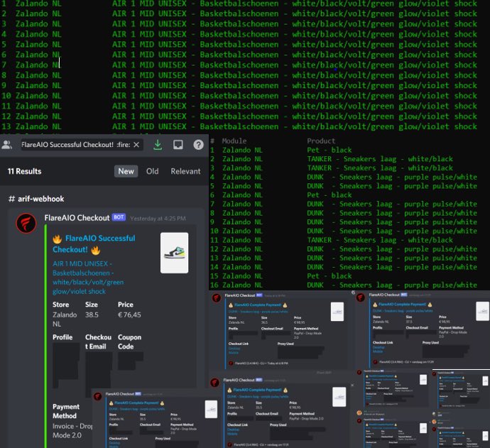Open Desktop checkout link in the size 37.5 embed
490x448 pixels.
(x=379, y=347)
